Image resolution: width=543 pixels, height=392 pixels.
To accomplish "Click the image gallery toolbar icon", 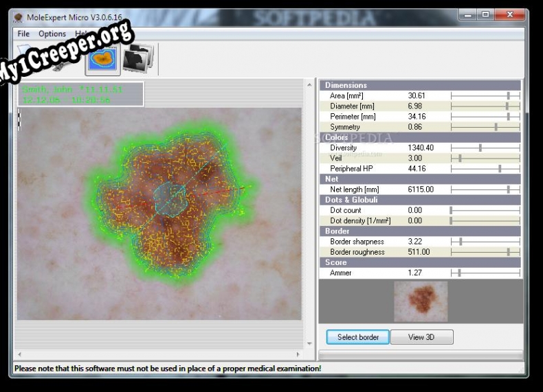I will pyautogui.click(x=139, y=60).
